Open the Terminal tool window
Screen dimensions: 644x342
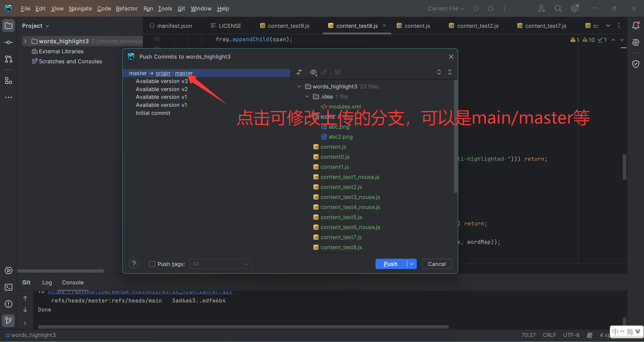pyautogui.click(x=8, y=287)
